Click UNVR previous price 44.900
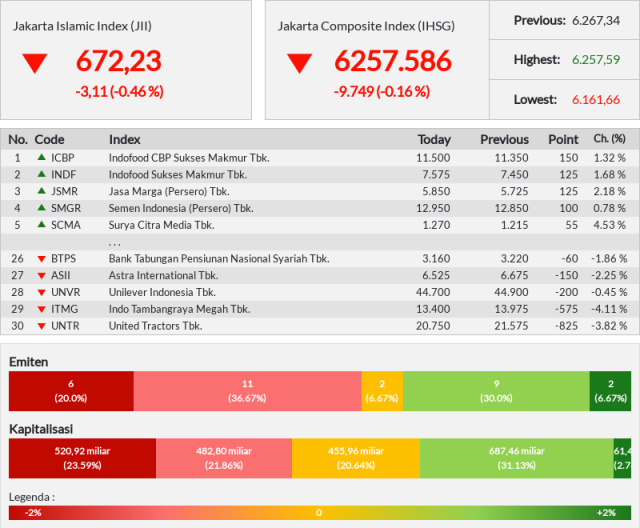The height and width of the screenshot is (528, 640). tap(511, 292)
